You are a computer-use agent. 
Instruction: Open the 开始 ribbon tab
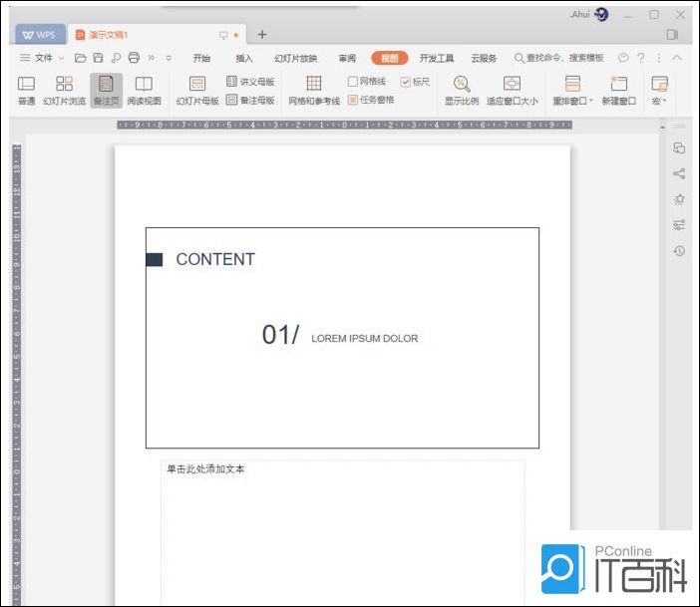pyautogui.click(x=201, y=58)
